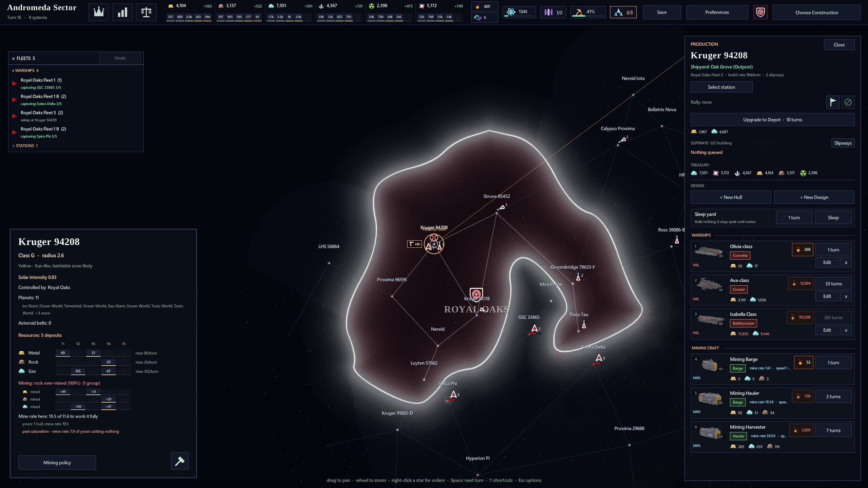Put the yard to Sleep
Viewport: 868px width, 488px height.
[x=833, y=218]
